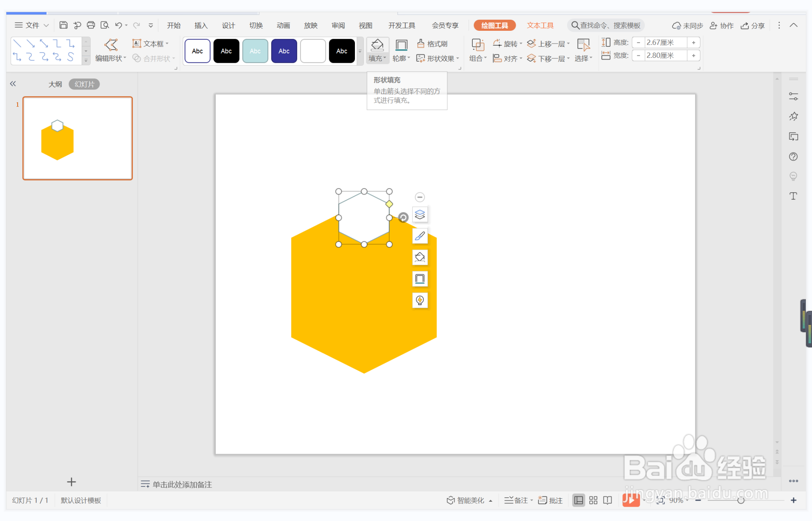Switch to slide sorter grid view
The height and width of the screenshot is (521, 812).
(x=593, y=500)
